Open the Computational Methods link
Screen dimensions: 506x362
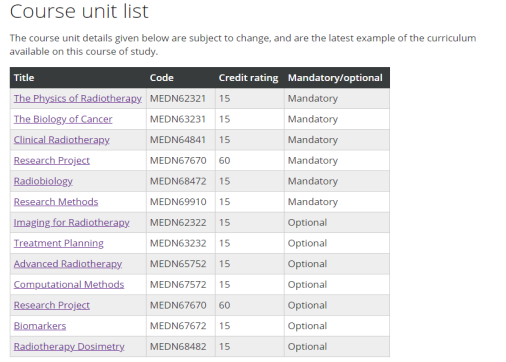point(69,285)
